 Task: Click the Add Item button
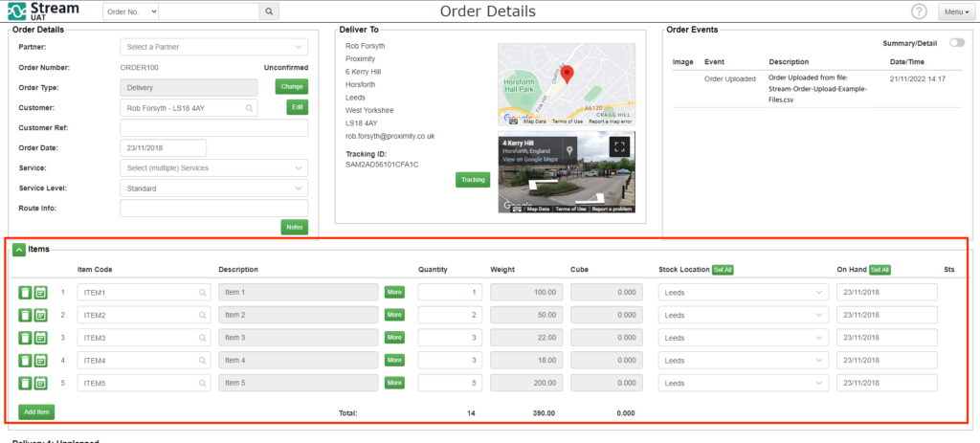(x=37, y=411)
